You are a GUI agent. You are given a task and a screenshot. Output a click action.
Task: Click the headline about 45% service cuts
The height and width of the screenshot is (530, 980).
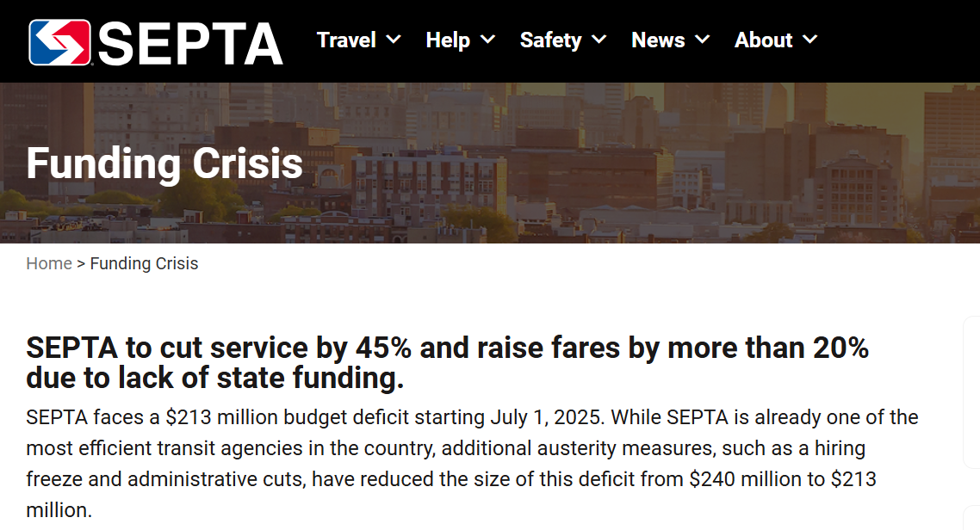(x=448, y=363)
